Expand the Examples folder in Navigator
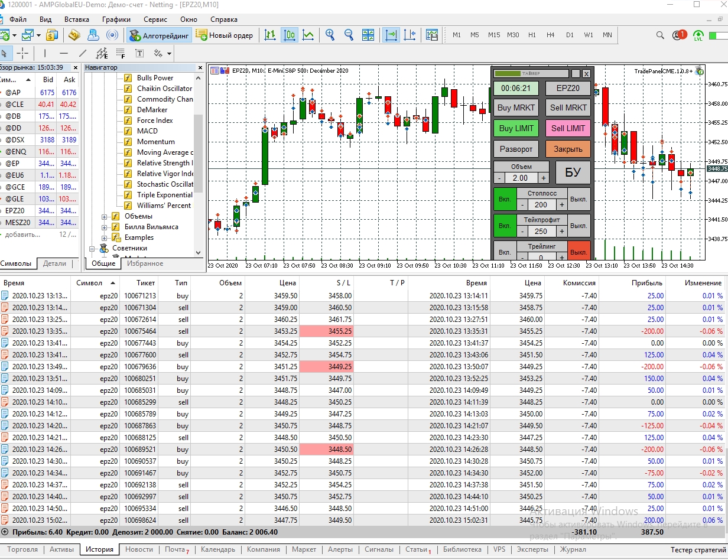The height and width of the screenshot is (560, 728). (x=104, y=237)
